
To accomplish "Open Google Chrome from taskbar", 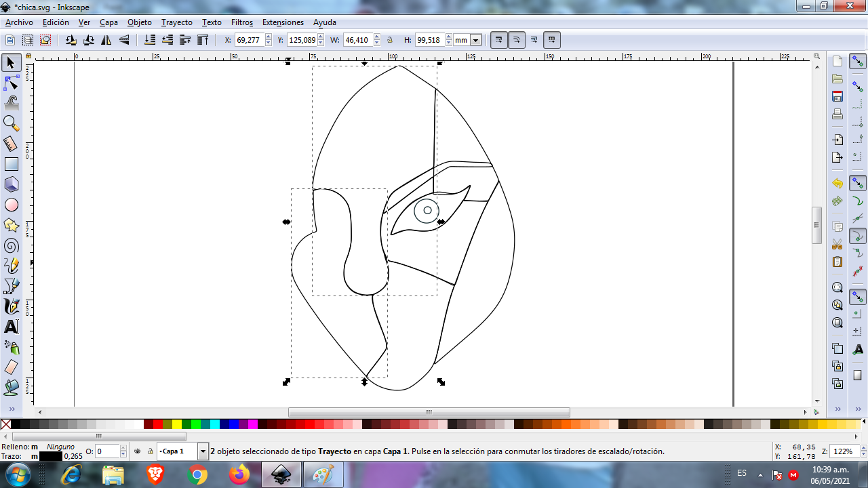I will click(x=197, y=475).
